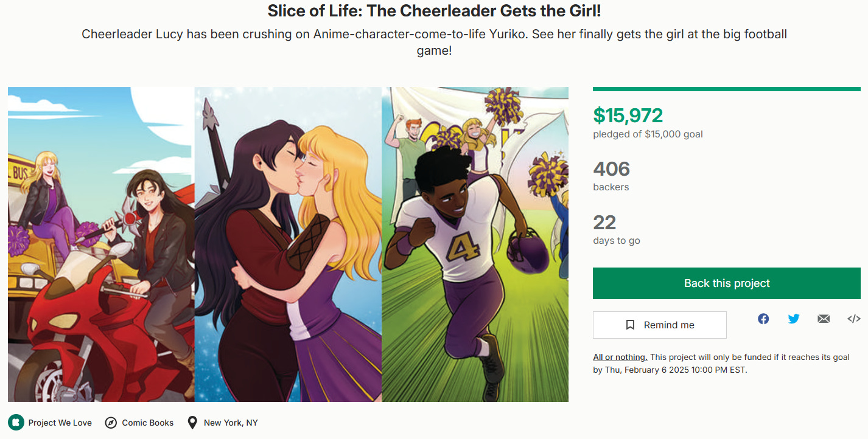Image resolution: width=868 pixels, height=439 pixels.
Task: Open the embed code icon
Action: 854,319
